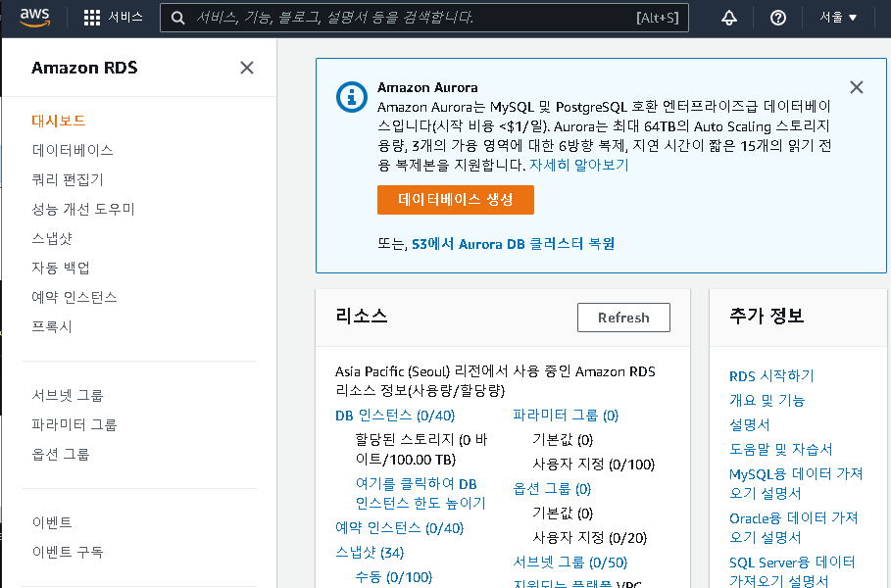The height and width of the screenshot is (588, 891).
Task: Click the info icon in Aurora banner
Action: [351, 97]
